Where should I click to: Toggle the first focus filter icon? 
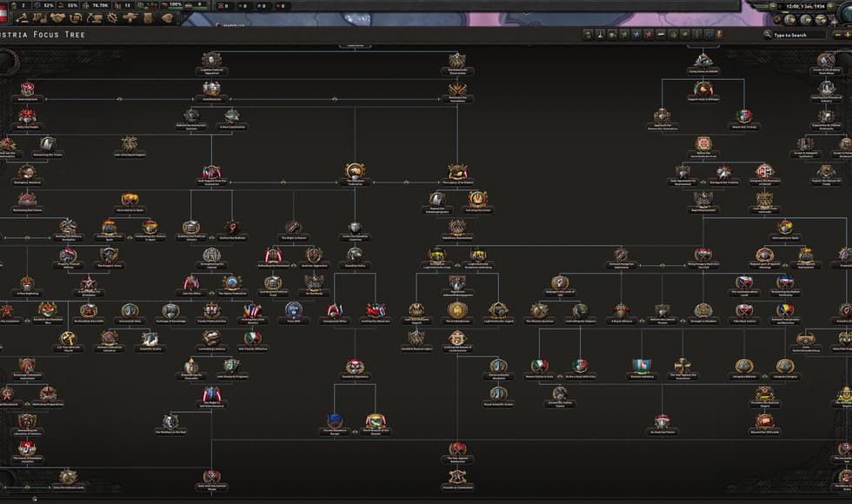(588, 35)
